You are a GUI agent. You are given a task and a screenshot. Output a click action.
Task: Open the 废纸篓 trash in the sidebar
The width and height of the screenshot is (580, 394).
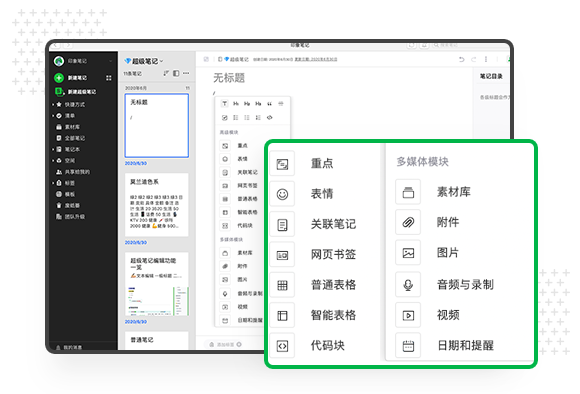(x=68, y=205)
